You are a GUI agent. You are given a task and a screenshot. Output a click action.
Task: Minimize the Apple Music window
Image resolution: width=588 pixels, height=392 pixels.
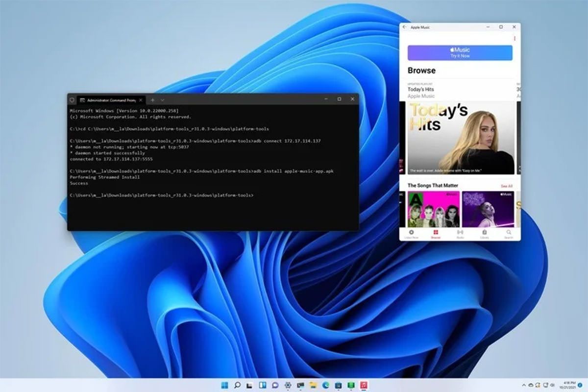488,27
